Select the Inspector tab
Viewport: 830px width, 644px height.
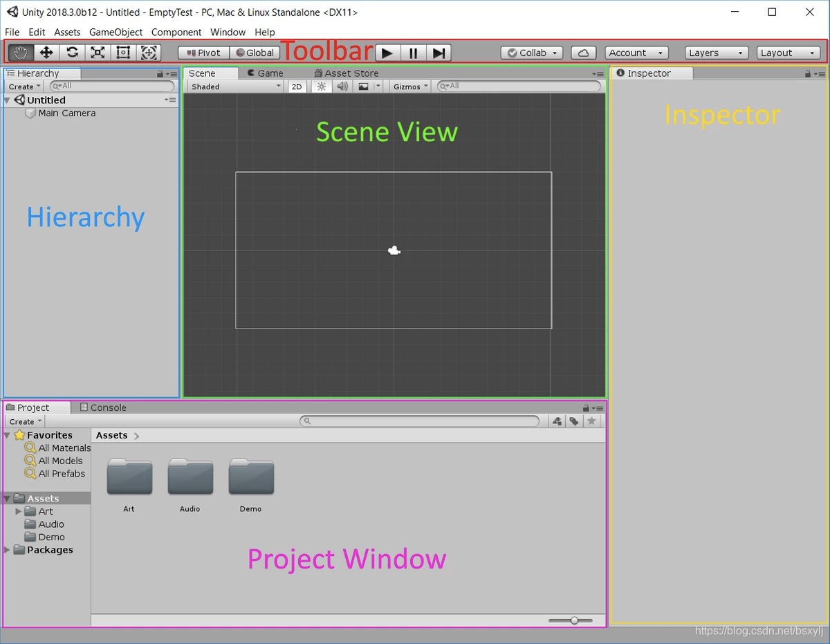pyautogui.click(x=652, y=73)
